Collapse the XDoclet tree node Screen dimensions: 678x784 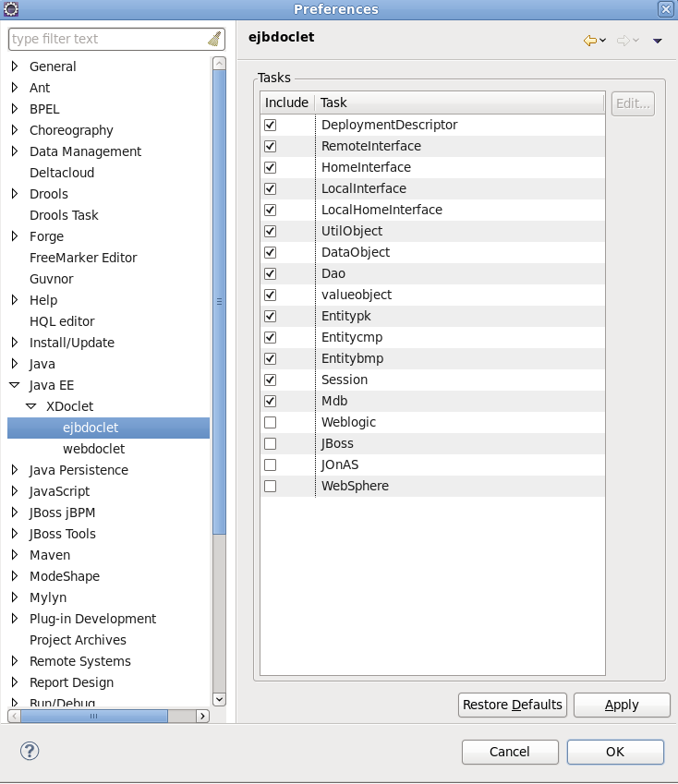[31, 406]
